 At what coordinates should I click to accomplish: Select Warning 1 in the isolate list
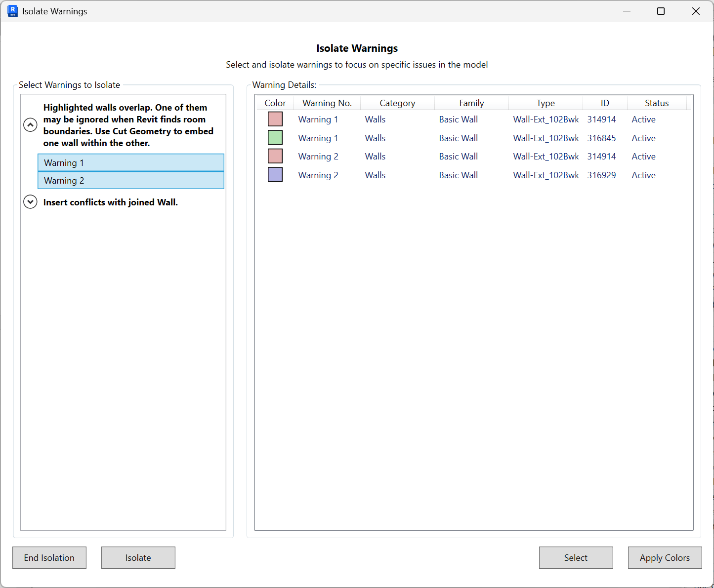pos(130,162)
